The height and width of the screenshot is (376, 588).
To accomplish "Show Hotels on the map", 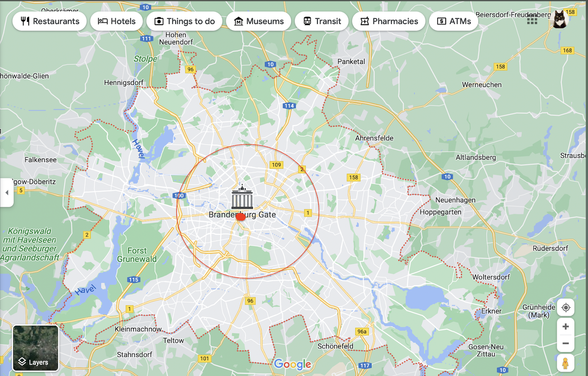I will 116,21.
